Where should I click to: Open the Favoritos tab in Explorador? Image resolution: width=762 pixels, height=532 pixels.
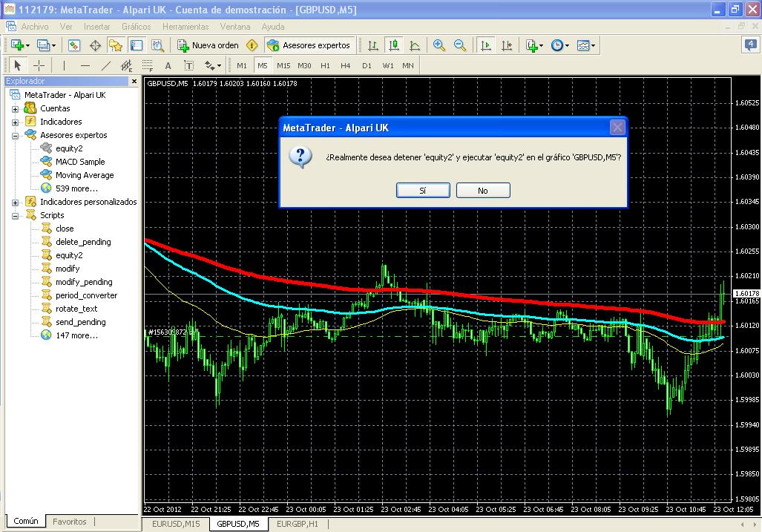(69, 522)
